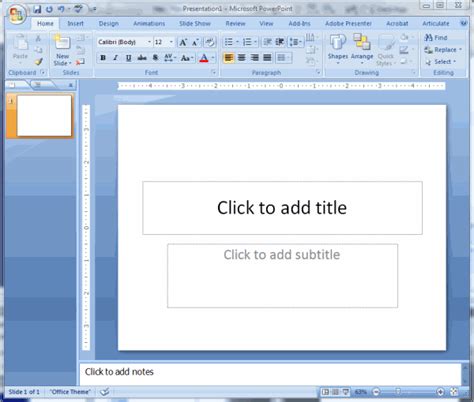Click the Format Painter brush
474x402 pixels.
coord(39,61)
